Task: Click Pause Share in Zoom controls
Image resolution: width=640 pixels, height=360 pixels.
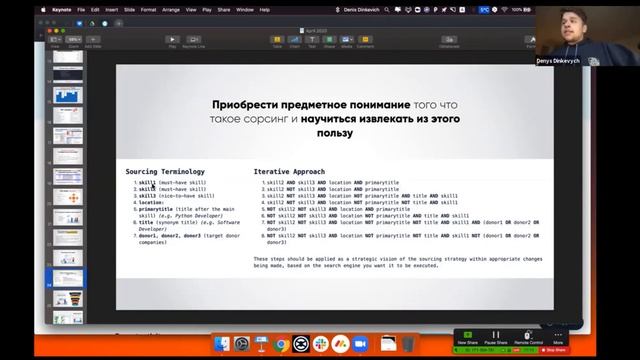Action: 496,338
